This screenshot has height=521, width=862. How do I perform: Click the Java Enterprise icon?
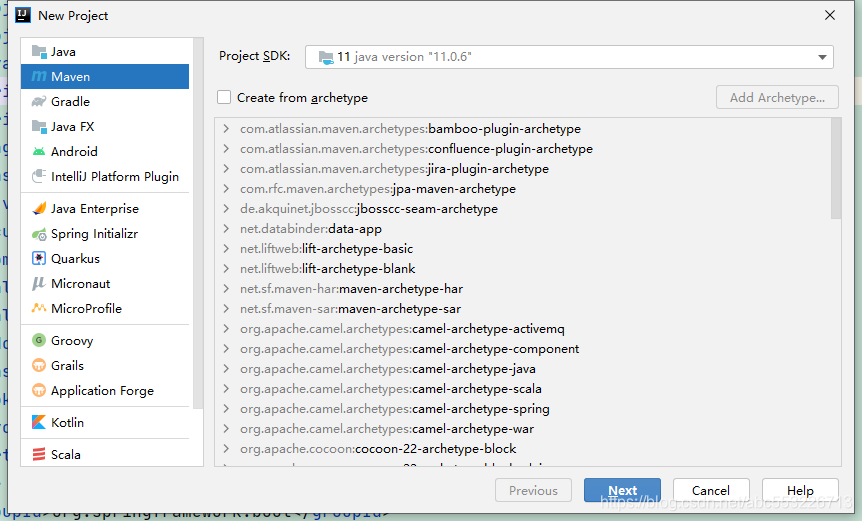[39, 209]
